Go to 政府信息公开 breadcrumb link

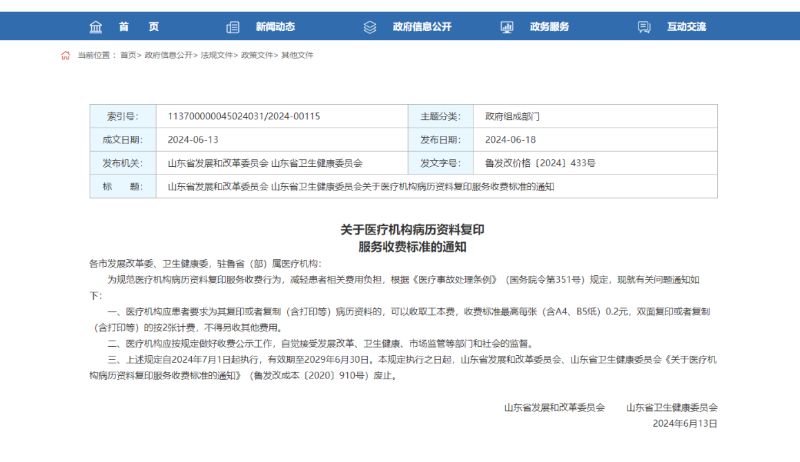click(168, 55)
